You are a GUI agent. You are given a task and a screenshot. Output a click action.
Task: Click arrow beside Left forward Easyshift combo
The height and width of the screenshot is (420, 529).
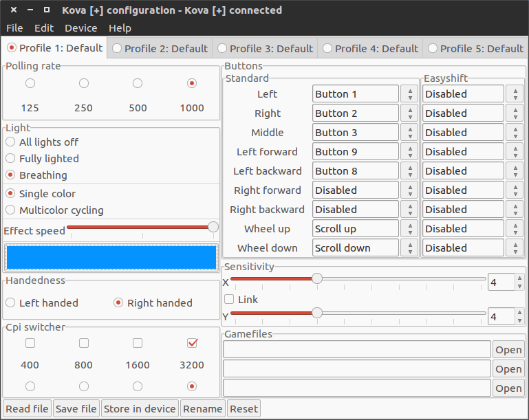[x=515, y=152]
